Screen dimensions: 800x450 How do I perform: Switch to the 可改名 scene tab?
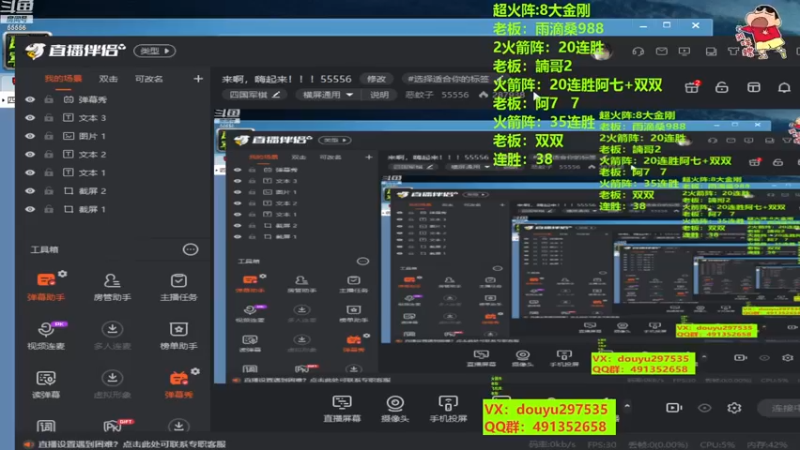pos(149,79)
